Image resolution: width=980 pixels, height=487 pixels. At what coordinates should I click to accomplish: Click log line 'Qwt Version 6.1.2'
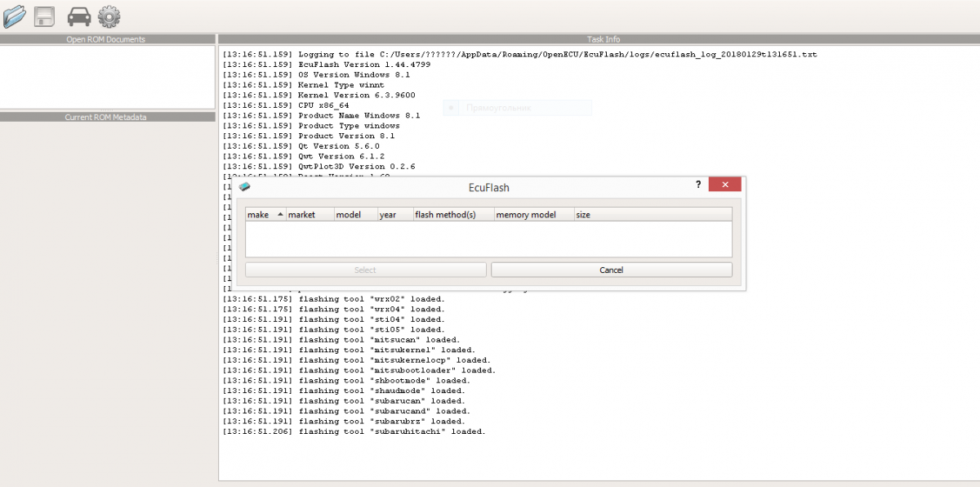point(304,156)
